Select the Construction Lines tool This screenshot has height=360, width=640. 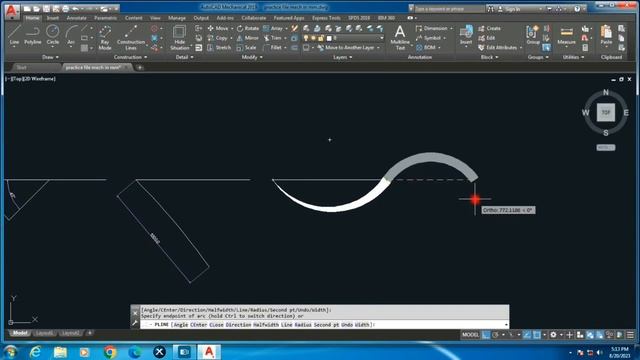coord(131,38)
